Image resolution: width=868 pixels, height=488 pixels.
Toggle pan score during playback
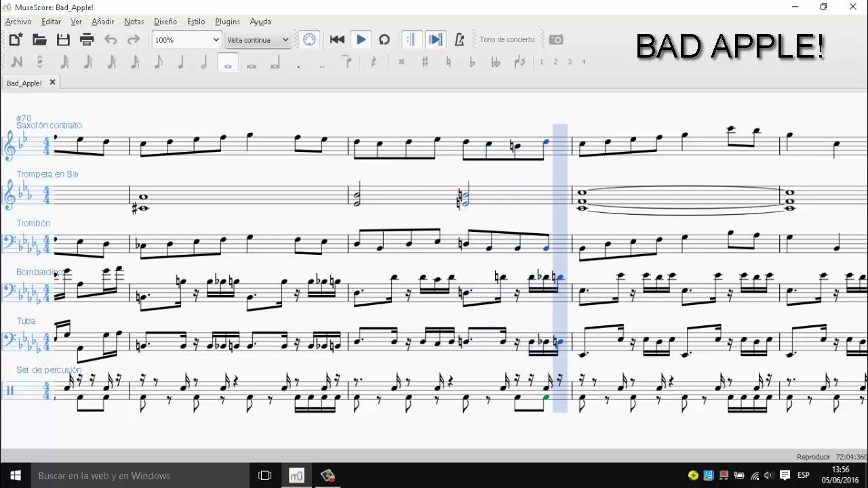coord(435,39)
